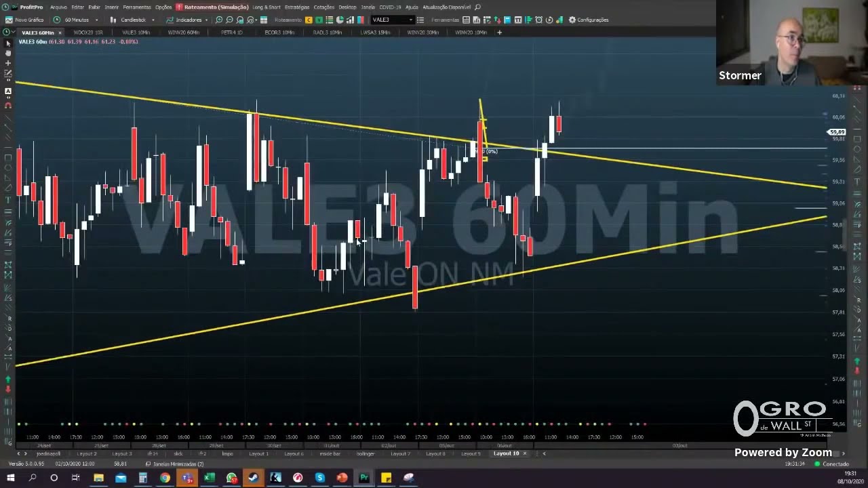Click the Long & Short menu entry
868x488 pixels.
pos(267,7)
